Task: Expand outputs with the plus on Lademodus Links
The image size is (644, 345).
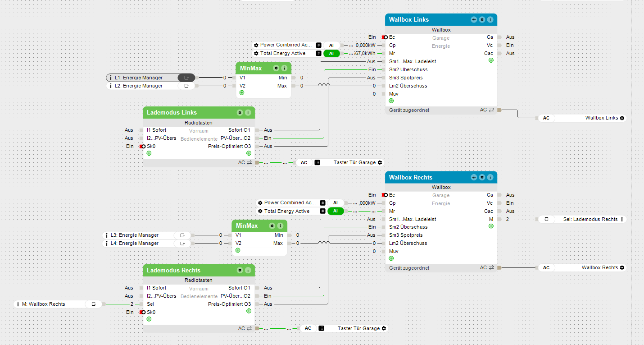Action: (x=249, y=153)
